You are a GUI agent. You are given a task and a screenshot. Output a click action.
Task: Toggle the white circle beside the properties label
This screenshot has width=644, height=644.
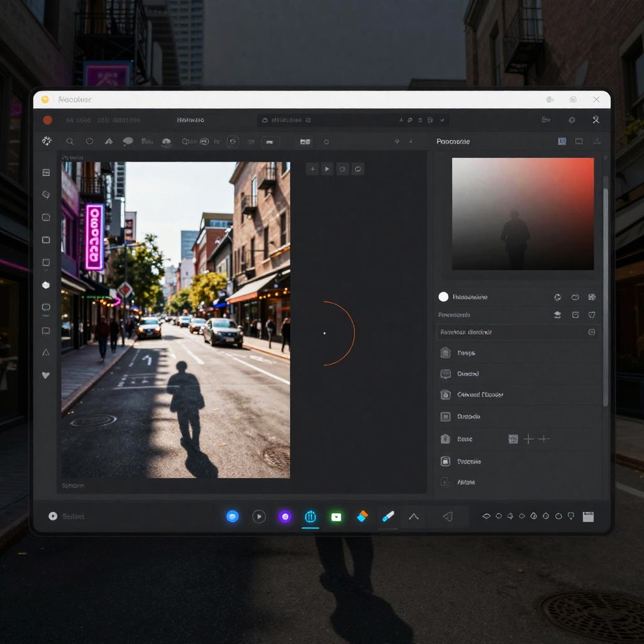443,297
